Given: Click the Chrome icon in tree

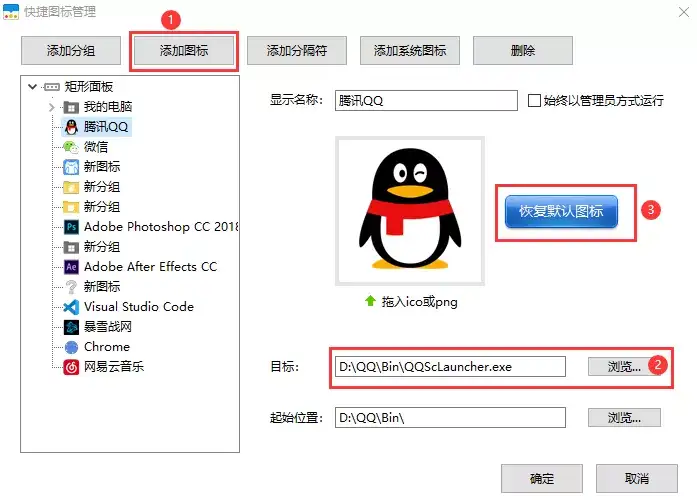Looking at the screenshot, I should point(71,347).
